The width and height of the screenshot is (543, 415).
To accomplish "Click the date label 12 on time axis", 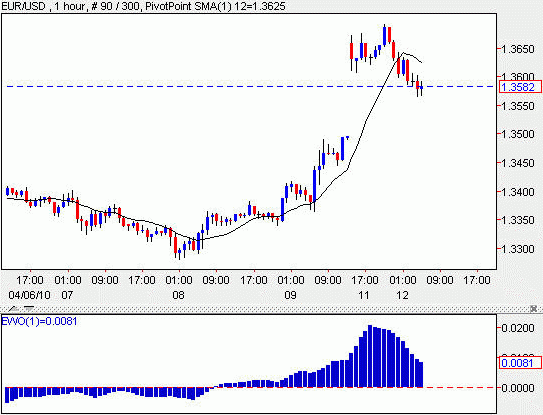I will [402, 295].
